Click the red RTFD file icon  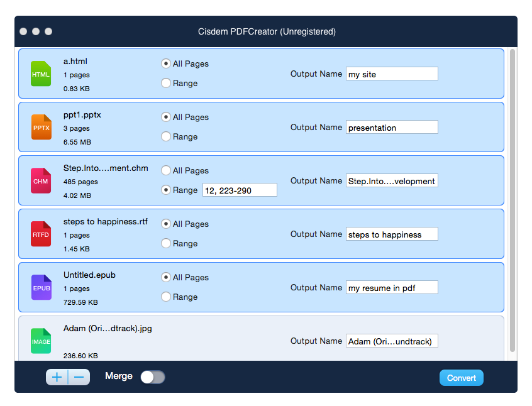41,234
